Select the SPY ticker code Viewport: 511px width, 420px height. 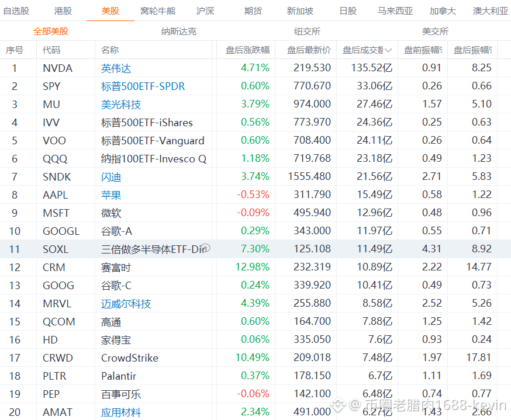51,86
